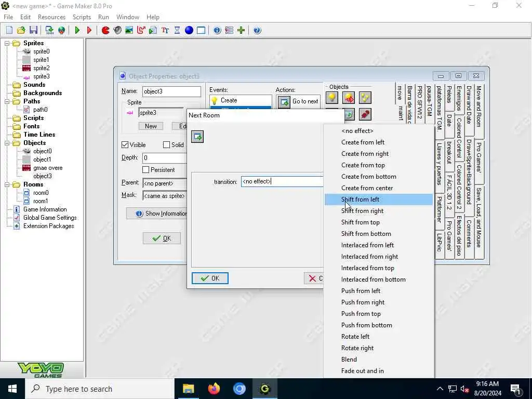
Task: Collapse the Rooms folder in tree
Action: click(x=7, y=184)
